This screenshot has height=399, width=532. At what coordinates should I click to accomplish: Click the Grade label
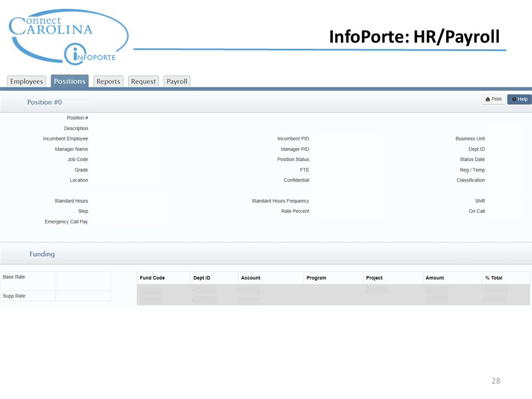pyautogui.click(x=81, y=170)
